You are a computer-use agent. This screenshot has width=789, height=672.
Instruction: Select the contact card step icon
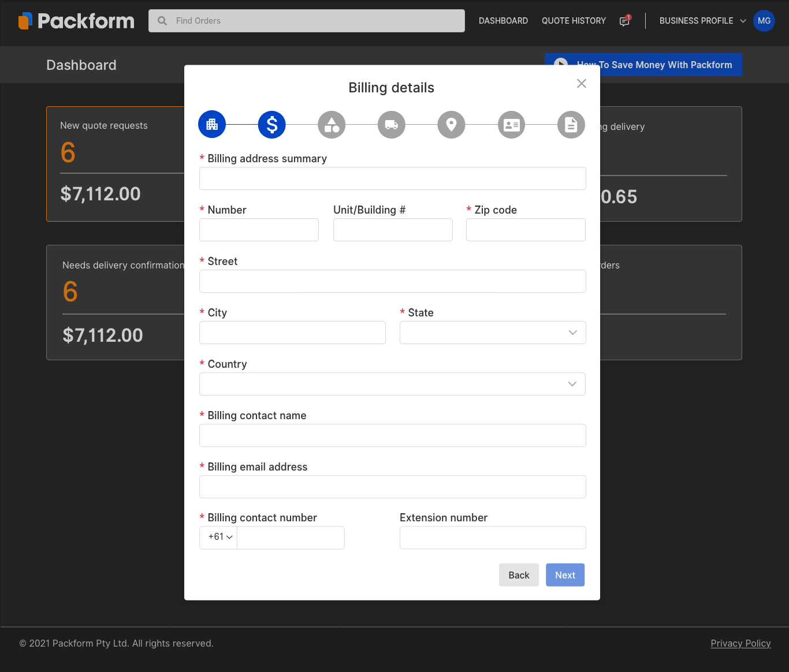click(x=511, y=125)
